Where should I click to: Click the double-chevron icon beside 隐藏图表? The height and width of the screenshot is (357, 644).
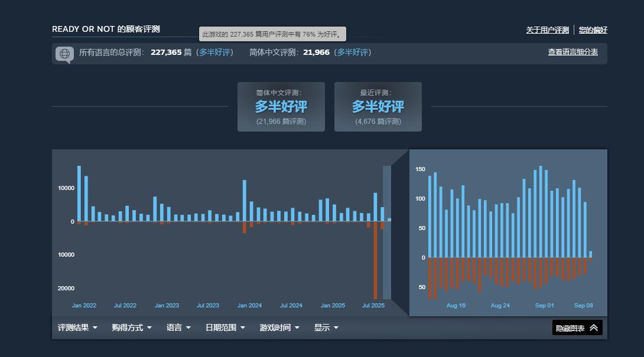point(594,328)
